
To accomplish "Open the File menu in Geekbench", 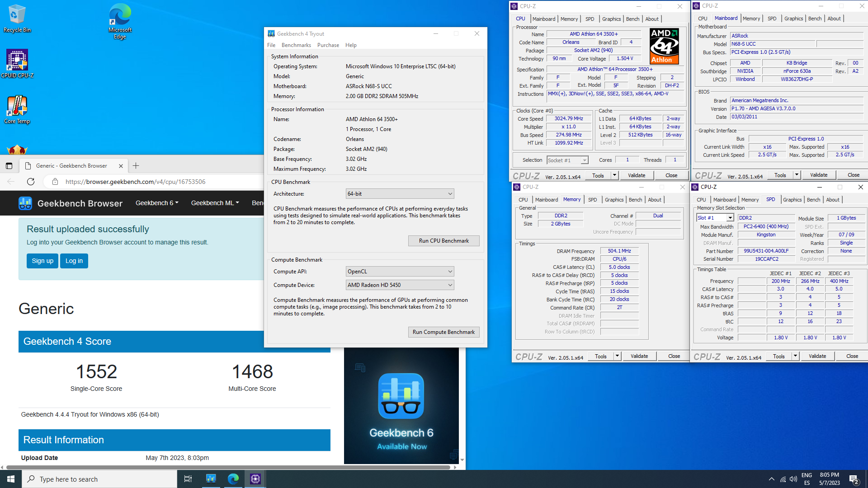I will pos(271,45).
